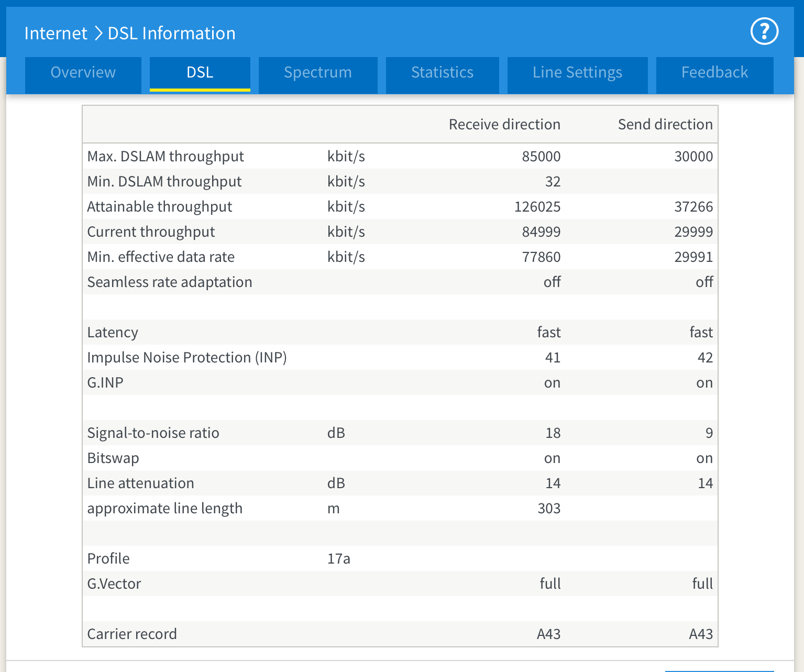Click the Profile value 17a
804x672 pixels.
pyautogui.click(x=338, y=558)
